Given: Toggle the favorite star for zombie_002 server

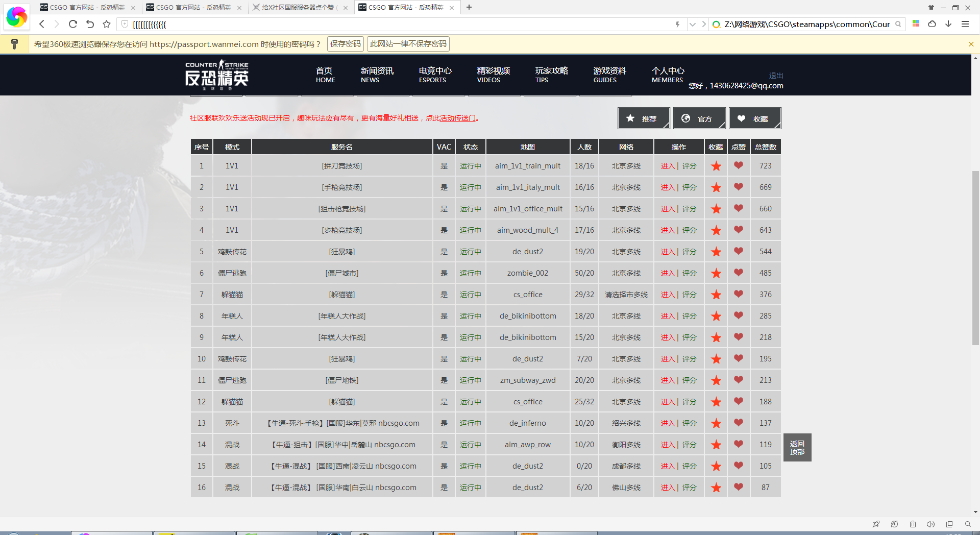Looking at the screenshot, I should (x=716, y=273).
